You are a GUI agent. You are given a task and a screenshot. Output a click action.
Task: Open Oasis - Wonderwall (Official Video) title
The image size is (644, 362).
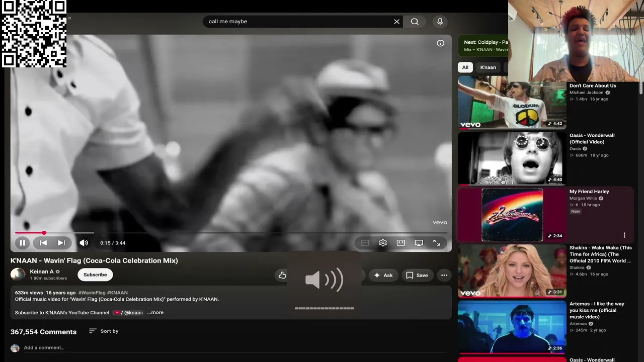click(x=592, y=138)
